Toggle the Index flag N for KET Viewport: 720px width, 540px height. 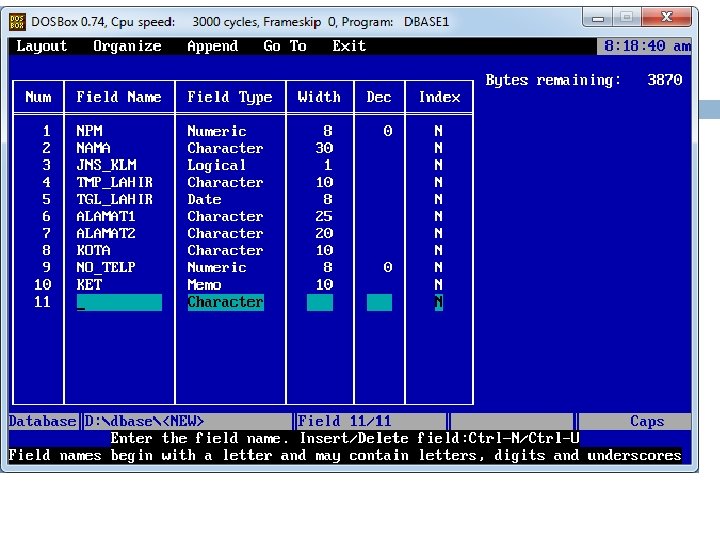(439, 285)
